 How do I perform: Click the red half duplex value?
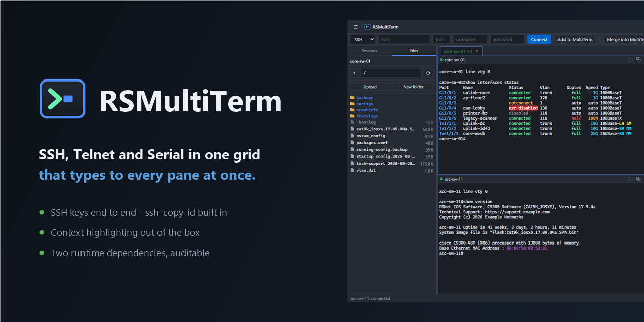(x=576, y=118)
